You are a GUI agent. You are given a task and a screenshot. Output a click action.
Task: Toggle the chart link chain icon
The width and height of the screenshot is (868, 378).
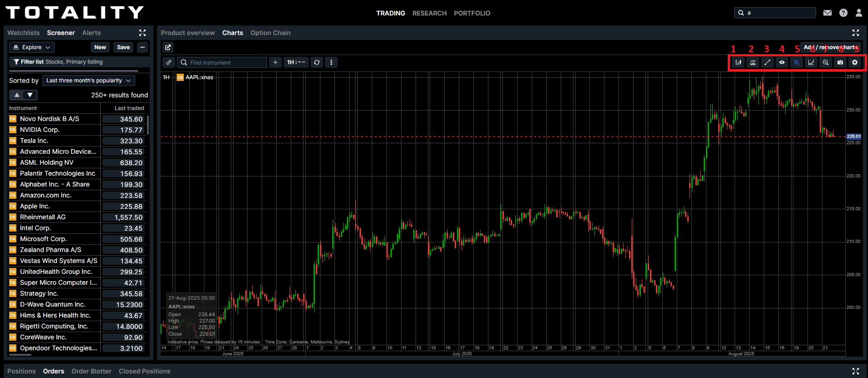(169, 62)
